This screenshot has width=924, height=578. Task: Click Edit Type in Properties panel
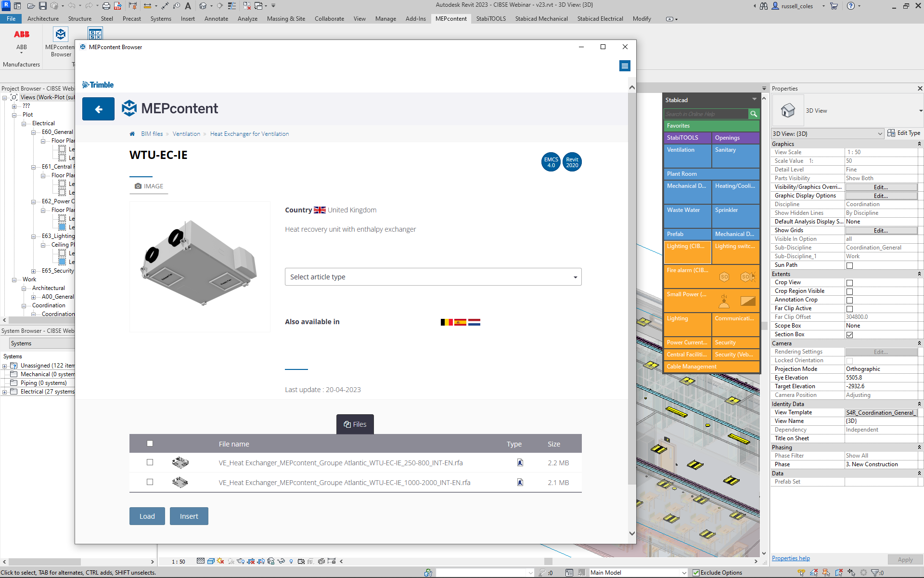tap(904, 133)
